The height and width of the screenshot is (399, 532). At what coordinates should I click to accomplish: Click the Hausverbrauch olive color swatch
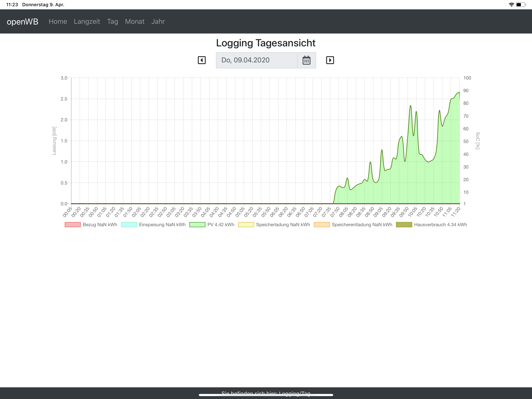[x=404, y=224]
